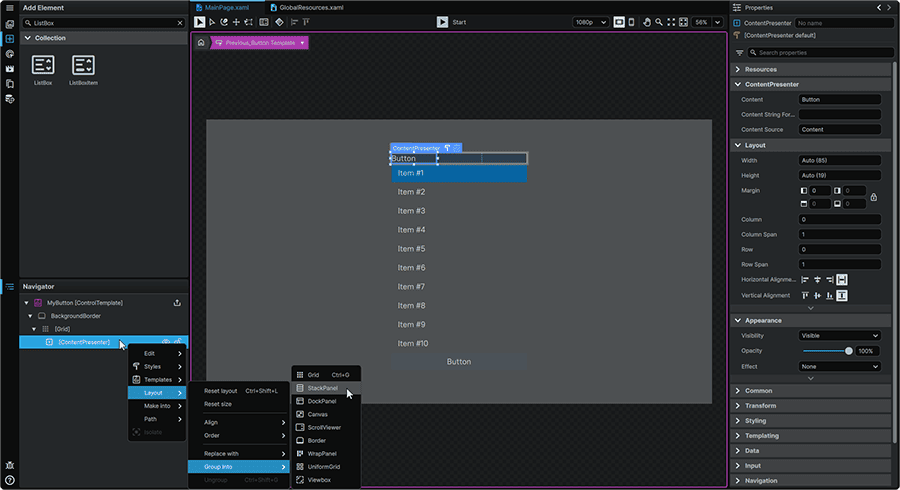
Task: Select the BackgroundBorder row in Navigator
Action: point(104,316)
